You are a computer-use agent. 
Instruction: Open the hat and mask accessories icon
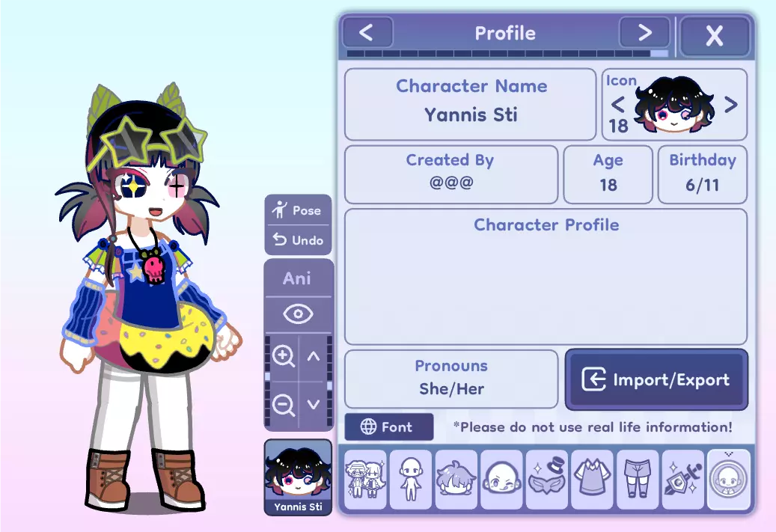pos(547,479)
